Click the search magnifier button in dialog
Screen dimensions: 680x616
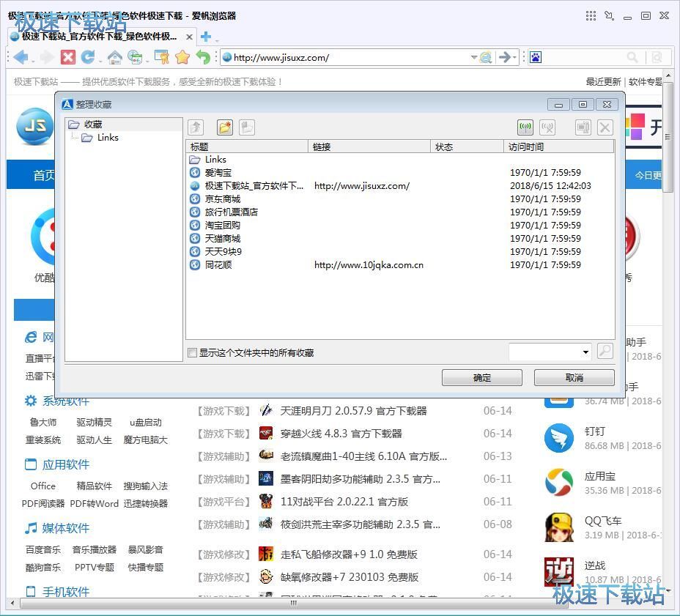tap(605, 351)
